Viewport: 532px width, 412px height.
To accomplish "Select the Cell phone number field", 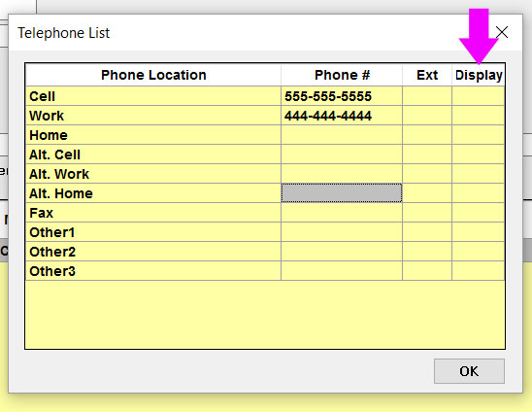I will click(342, 96).
